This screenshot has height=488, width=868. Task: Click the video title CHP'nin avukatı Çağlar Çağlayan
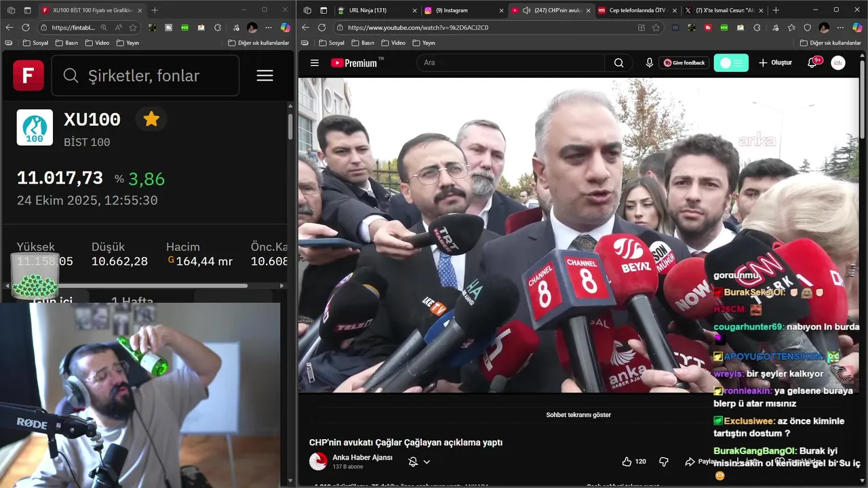406,442
